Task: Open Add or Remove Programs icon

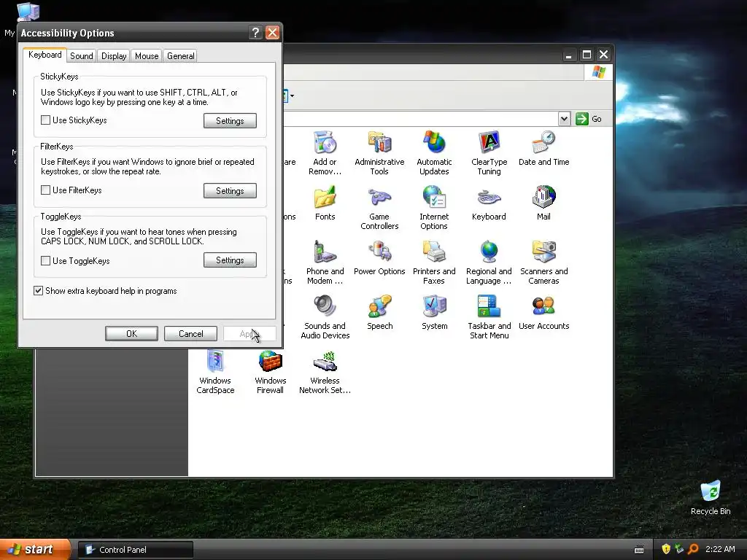Action: (325, 152)
